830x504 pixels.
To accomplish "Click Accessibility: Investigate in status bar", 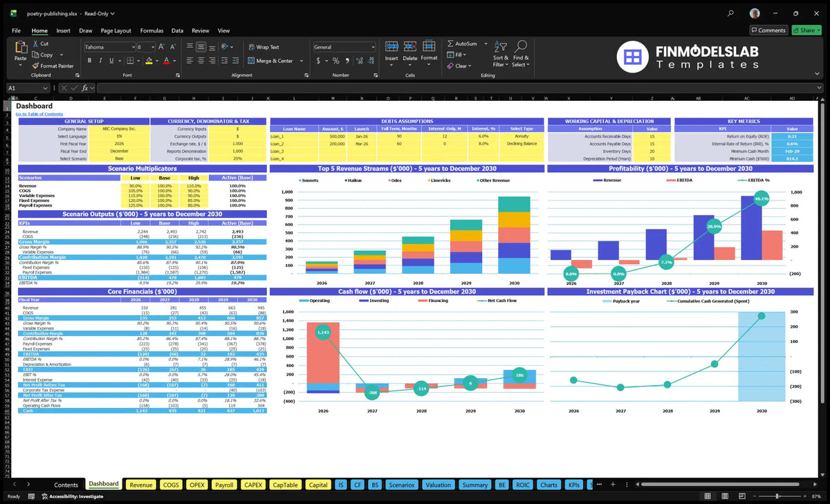I will [x=73, y=496].
